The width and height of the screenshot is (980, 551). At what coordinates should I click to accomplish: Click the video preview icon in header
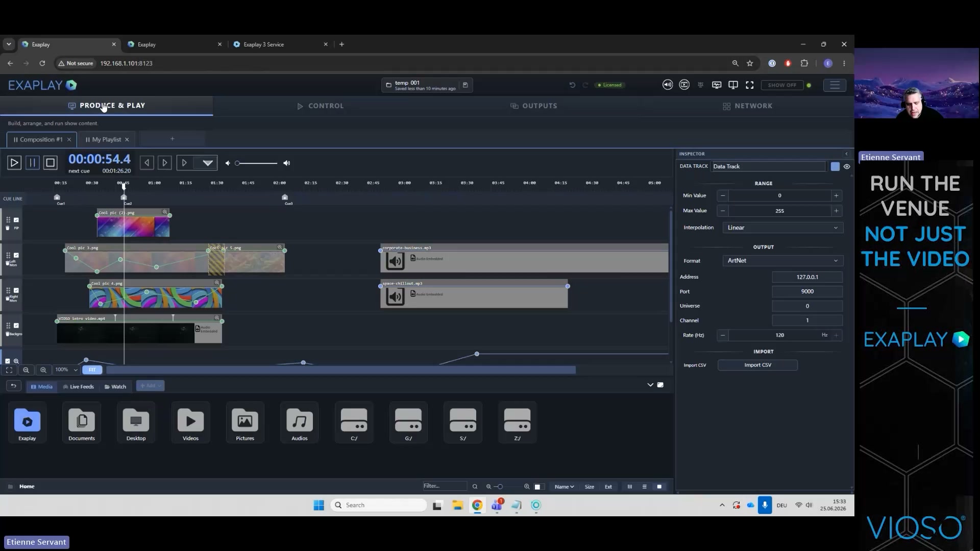tap(684, 85)
